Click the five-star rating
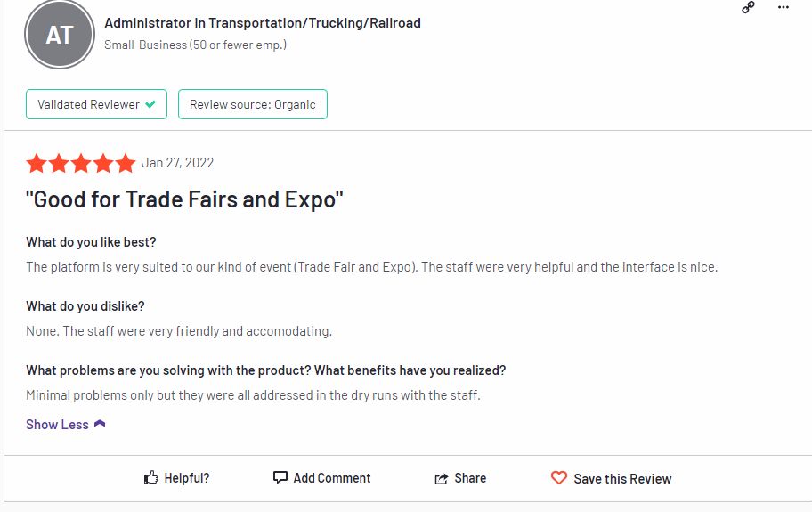The width and height of the screenshot is (812, 512). click(x=81, y=163)
